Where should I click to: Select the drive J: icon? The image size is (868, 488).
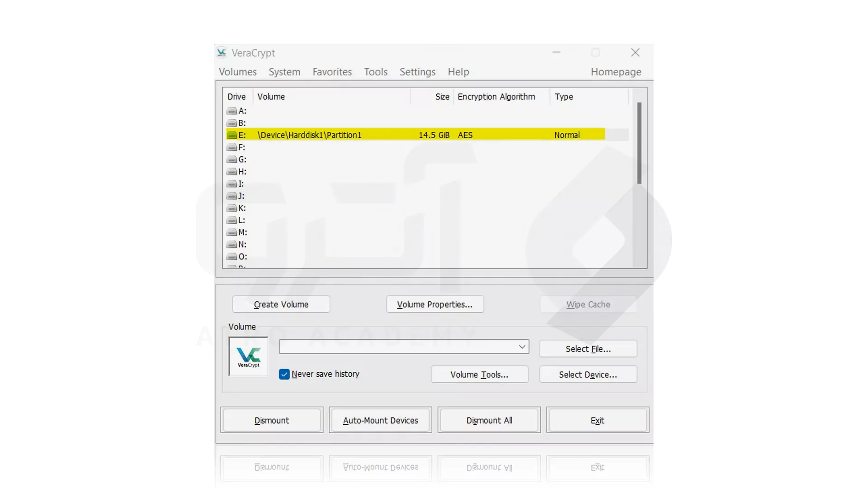[x=231, y=196]
